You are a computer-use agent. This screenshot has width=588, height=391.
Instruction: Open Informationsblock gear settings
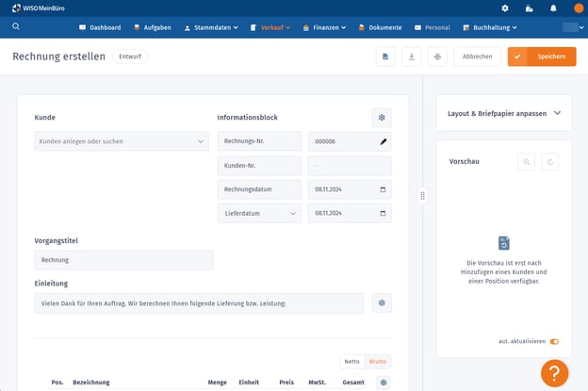point(382,118)
